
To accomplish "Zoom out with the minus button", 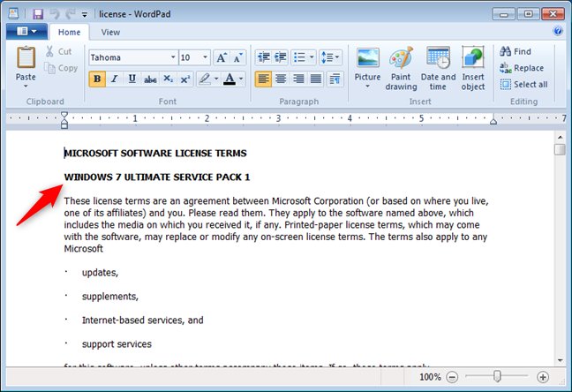I will (x=452, y=377).
